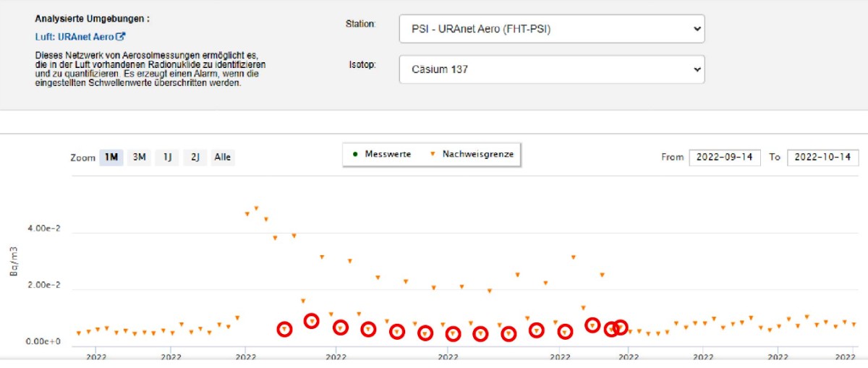Switch zoom to 1J

pos(167,157)
